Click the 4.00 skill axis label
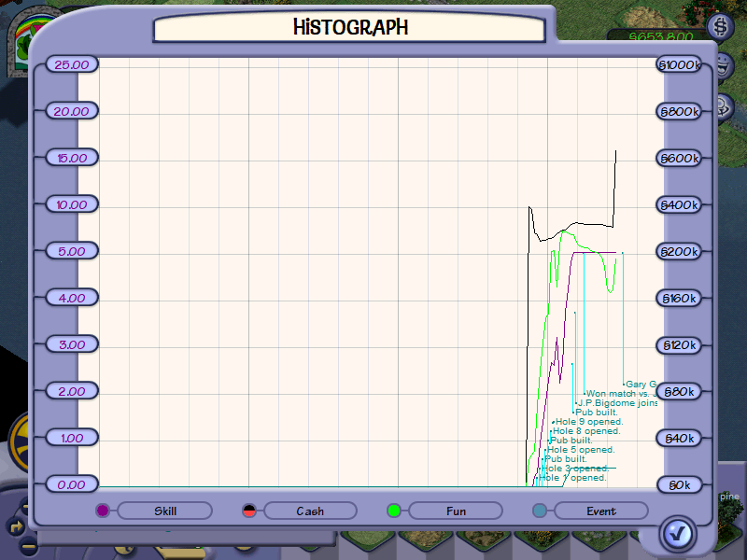747x560 pixels. click(72, 298)
